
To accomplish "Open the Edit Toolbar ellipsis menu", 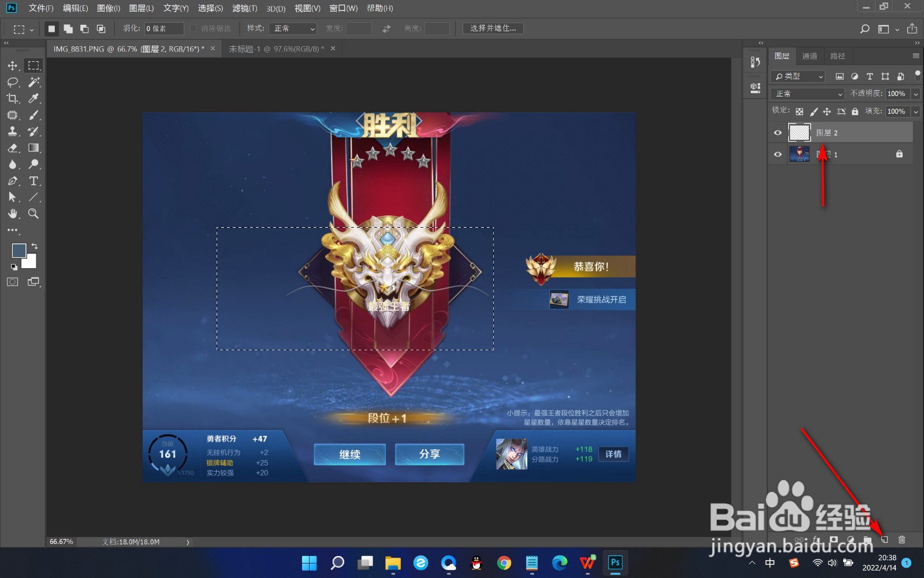I will pyautogui.click(x=12, y=230).
